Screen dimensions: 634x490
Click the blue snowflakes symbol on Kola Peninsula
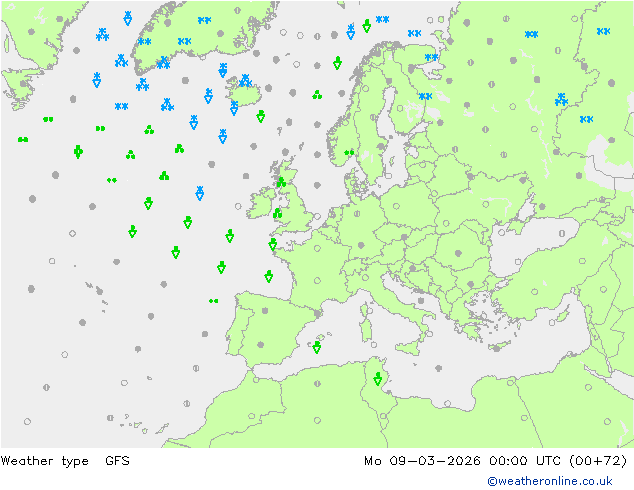pos(431,57)
